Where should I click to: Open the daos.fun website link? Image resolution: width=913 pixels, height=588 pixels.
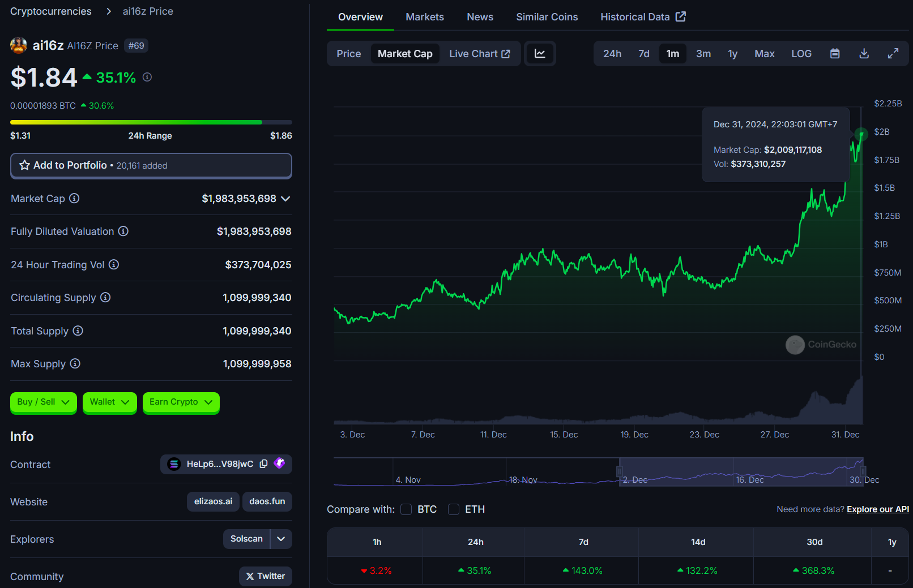point(267,501)
